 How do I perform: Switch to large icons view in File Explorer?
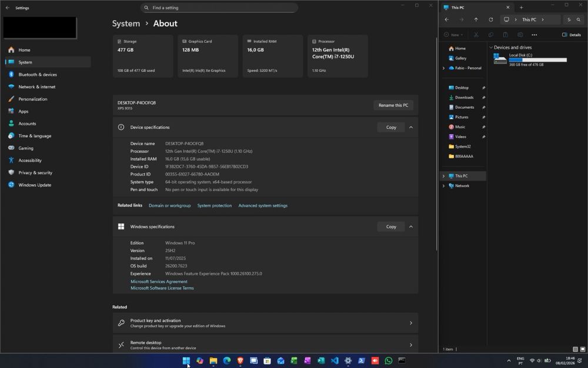click(x=582, y=349)
